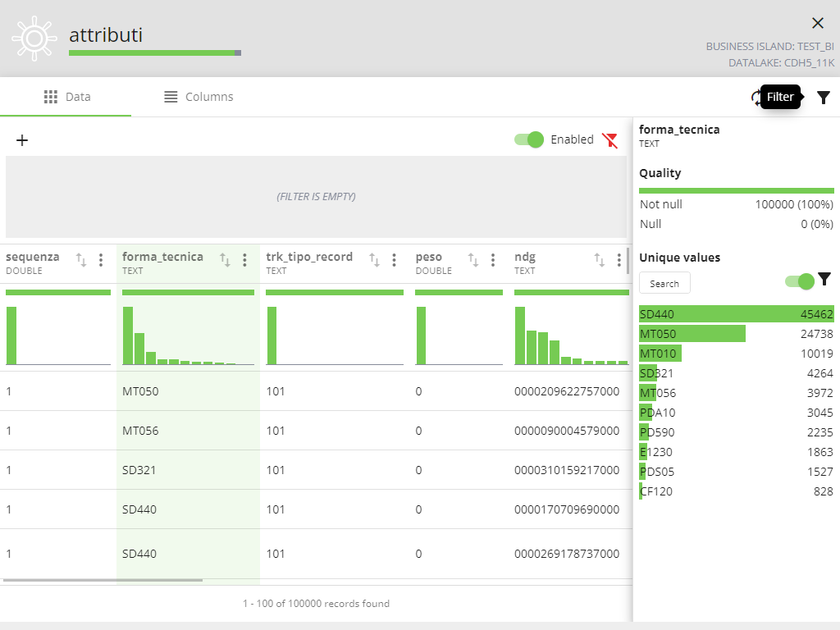Sort the peso column
Screen dimensions: 840x630
click(473, 260)
